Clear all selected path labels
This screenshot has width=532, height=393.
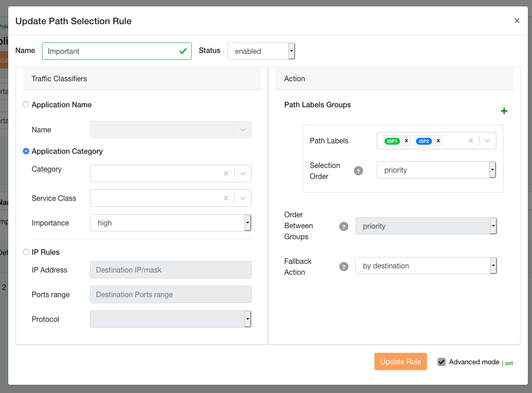470,141
